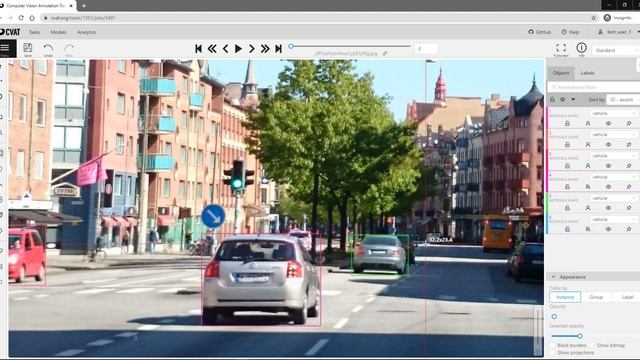Hide all objects in list header
The image size is (640, 360).
(x=562, y=100)
